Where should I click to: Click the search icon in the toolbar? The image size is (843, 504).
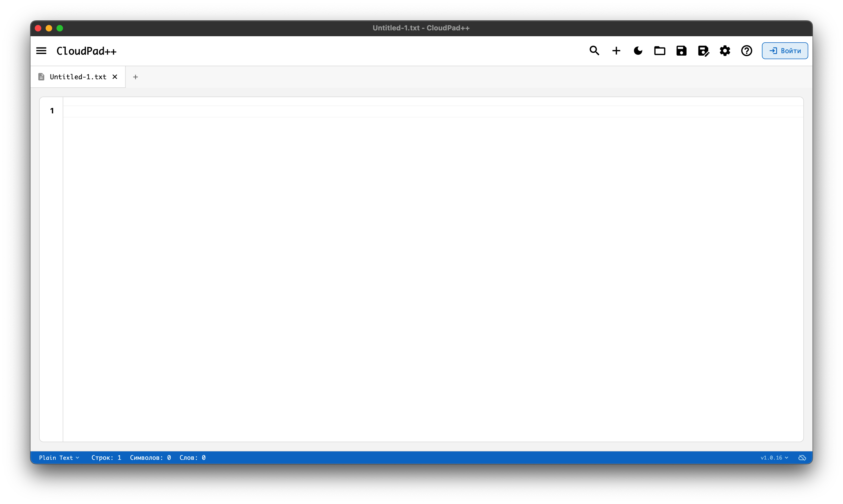594,51
